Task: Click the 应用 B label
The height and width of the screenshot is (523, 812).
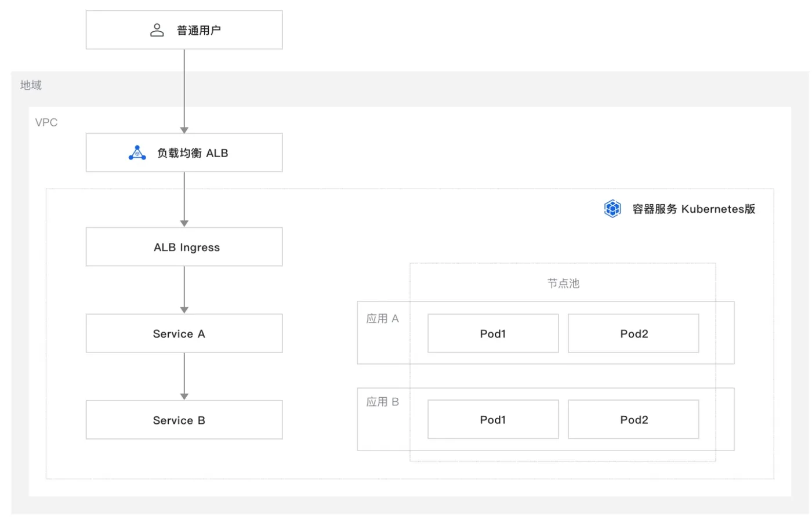Action: (x=382, y=402)
